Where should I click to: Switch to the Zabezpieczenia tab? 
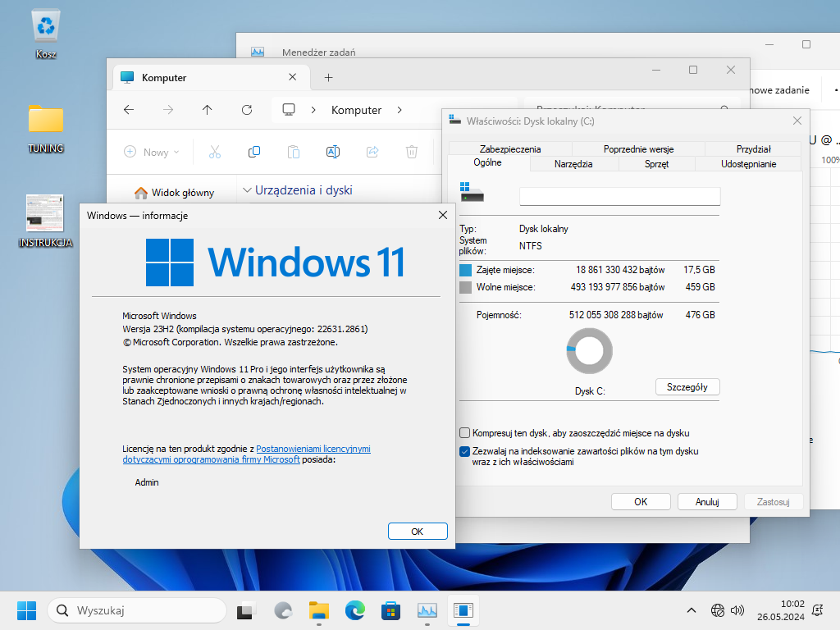[x=510, y=149]
